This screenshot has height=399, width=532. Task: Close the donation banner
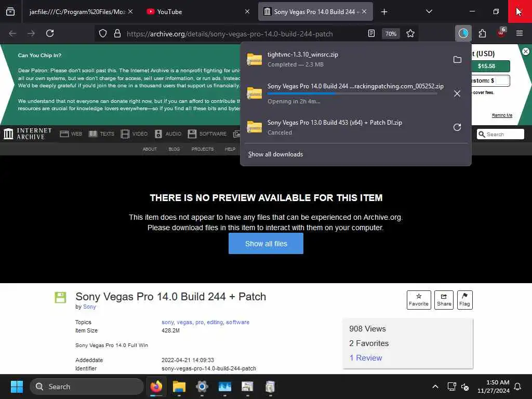[526, 51]
